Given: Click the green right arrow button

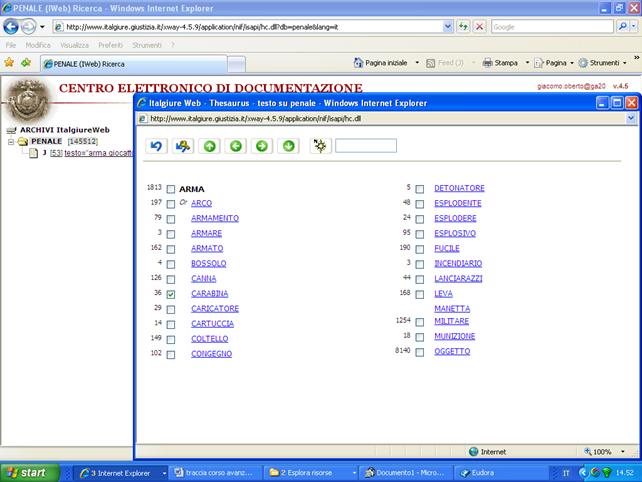Looking at the screenshot, I should click(x=262, y=146).
